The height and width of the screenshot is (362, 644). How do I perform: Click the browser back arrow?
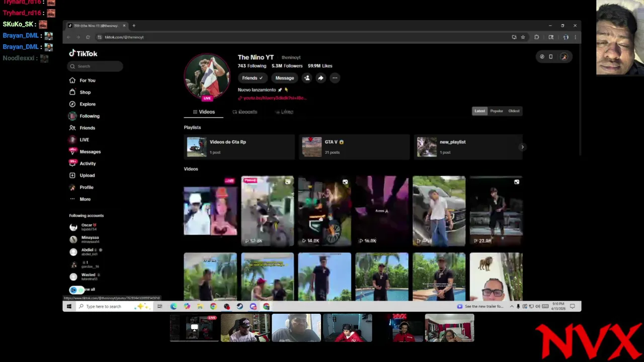pyautogui.click(x=69, y=37)
